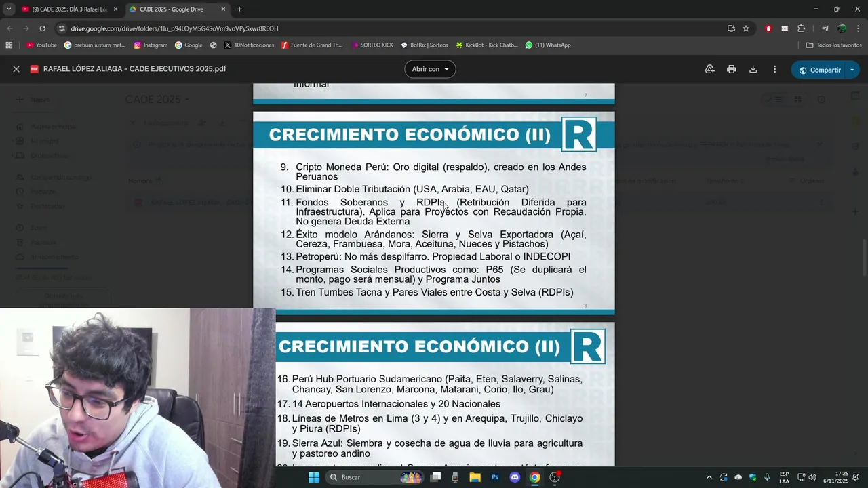Click the first 'CRECIMIENTO ECONÓMICO (II)' slide heading

410,134
